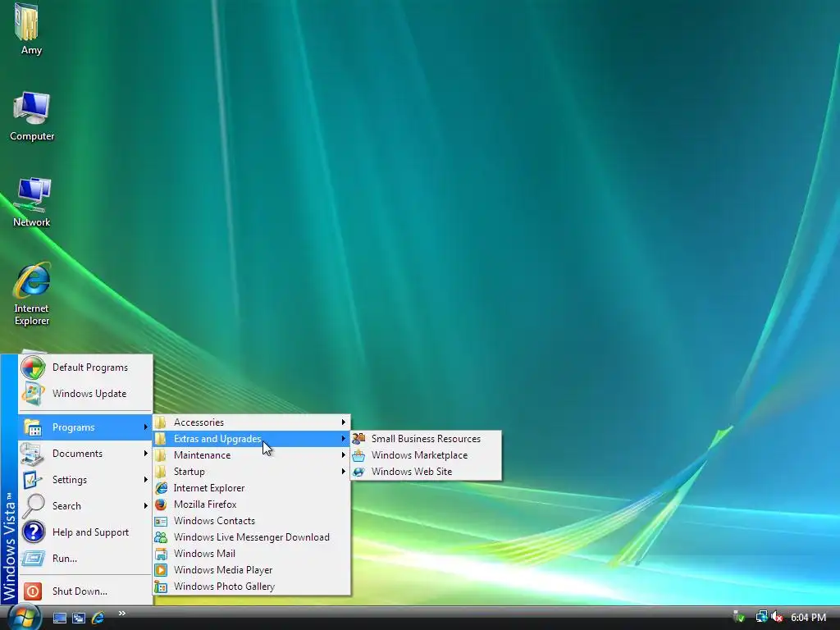Click Run... in Start menu
840x630 pixels.
click(x=85, y=559)
